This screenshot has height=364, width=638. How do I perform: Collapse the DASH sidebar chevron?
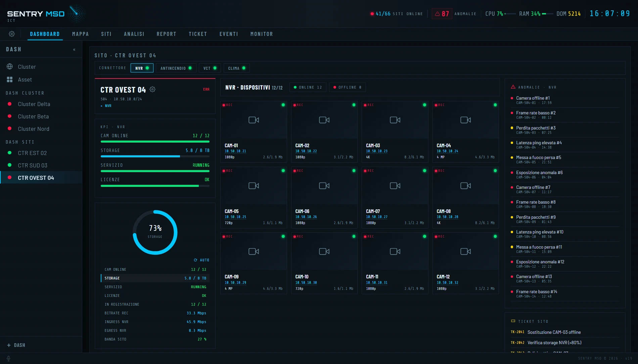click(74, 50)
